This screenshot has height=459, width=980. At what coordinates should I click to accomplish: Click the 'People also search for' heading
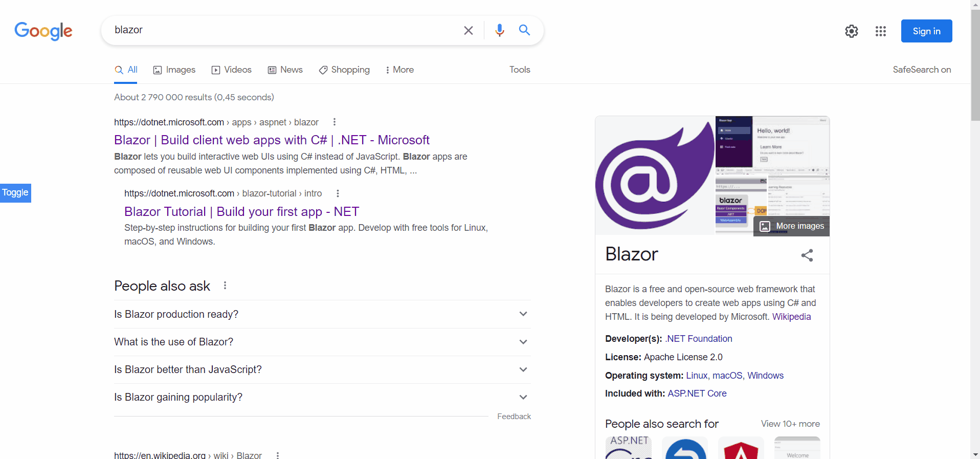[662, 424]
